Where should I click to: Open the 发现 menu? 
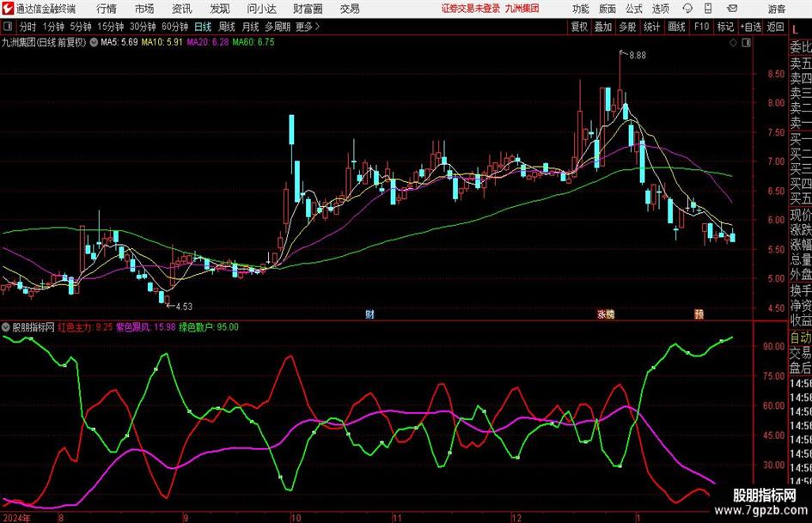(220, 9)
